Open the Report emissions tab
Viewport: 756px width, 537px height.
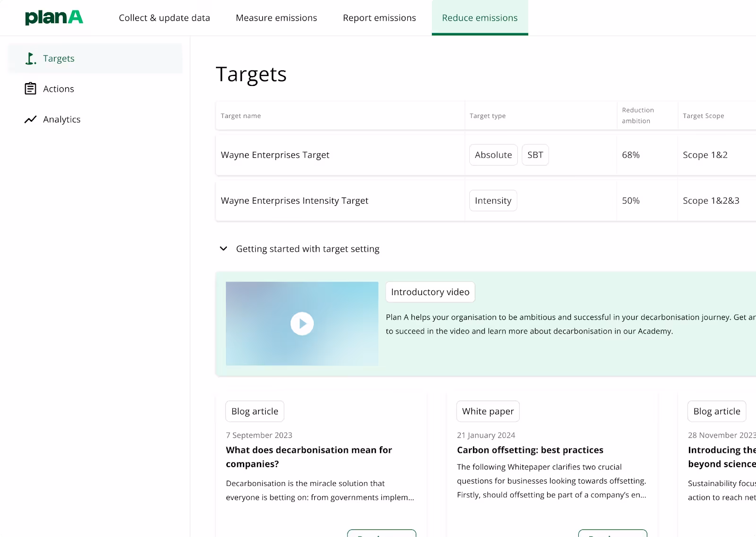click(379, 17)
